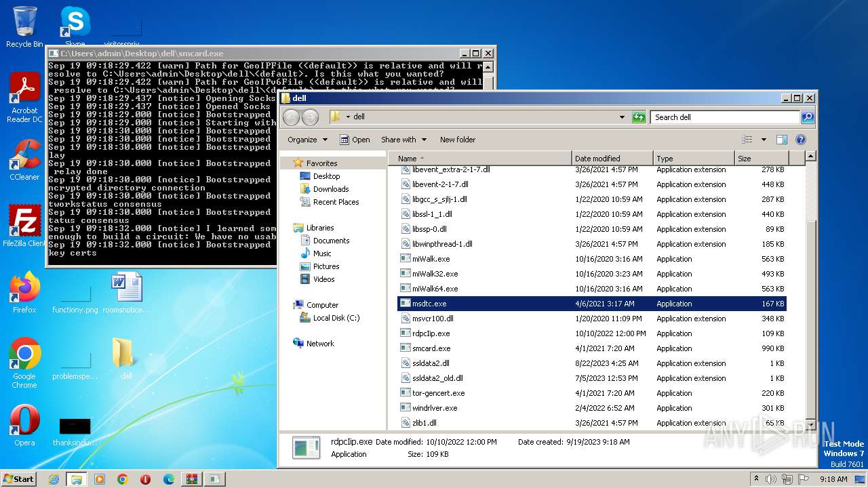Sort files by Date modified column
The image size is (868, 488).
coord(612,159)
